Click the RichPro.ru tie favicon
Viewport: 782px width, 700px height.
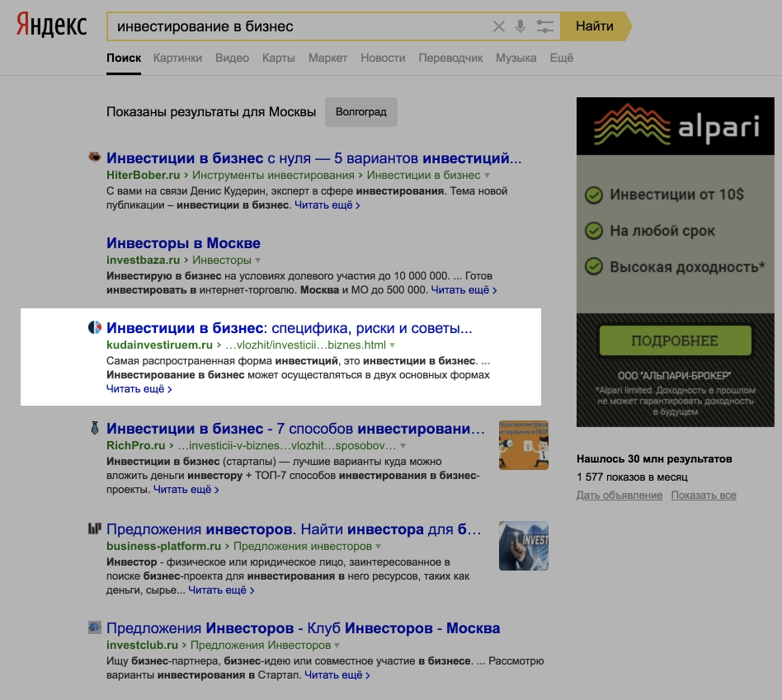click(94, 428)
